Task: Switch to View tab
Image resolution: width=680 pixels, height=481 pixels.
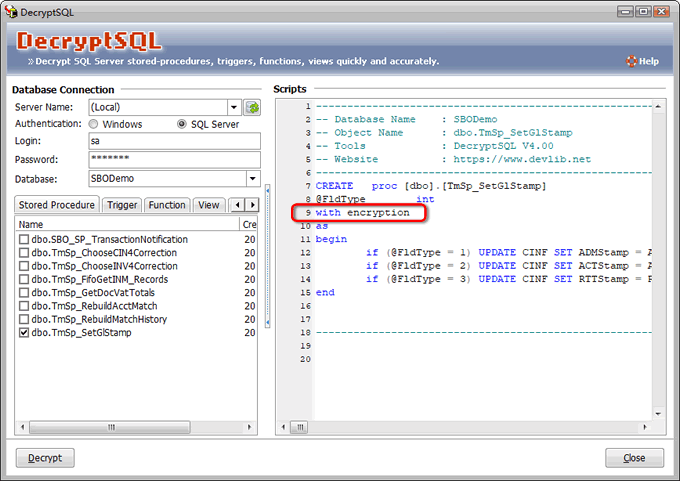Action: (209, 205)
